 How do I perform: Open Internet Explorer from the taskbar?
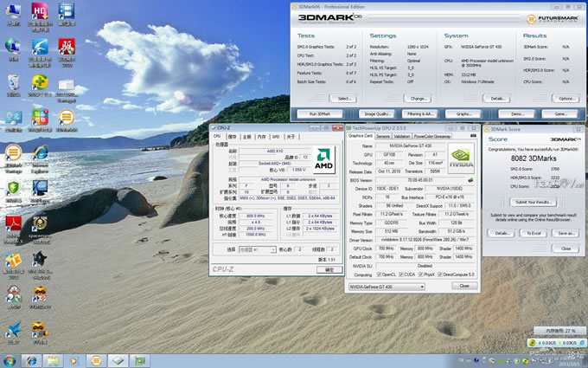tap(32, 359)
